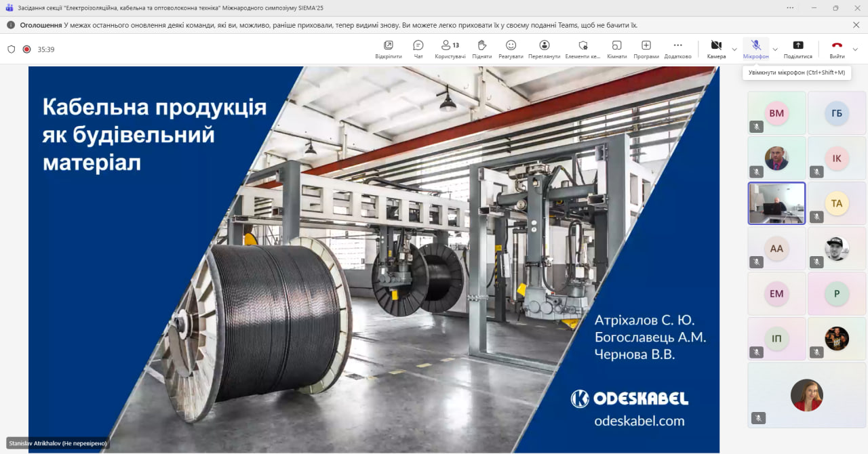
Task: Open the Реагувати reactions menu
Action: point(511,49)
